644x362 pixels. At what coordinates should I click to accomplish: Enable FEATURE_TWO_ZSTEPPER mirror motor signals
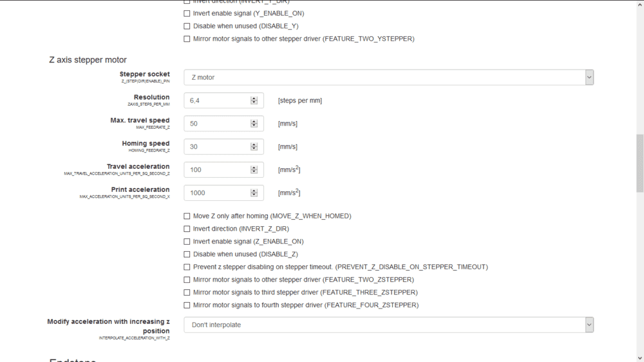click(187, 280)
